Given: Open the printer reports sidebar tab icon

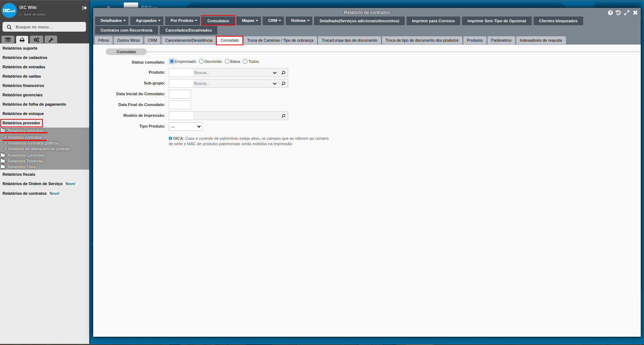Looking at the screenshot, I should click(x=22, y=40).
